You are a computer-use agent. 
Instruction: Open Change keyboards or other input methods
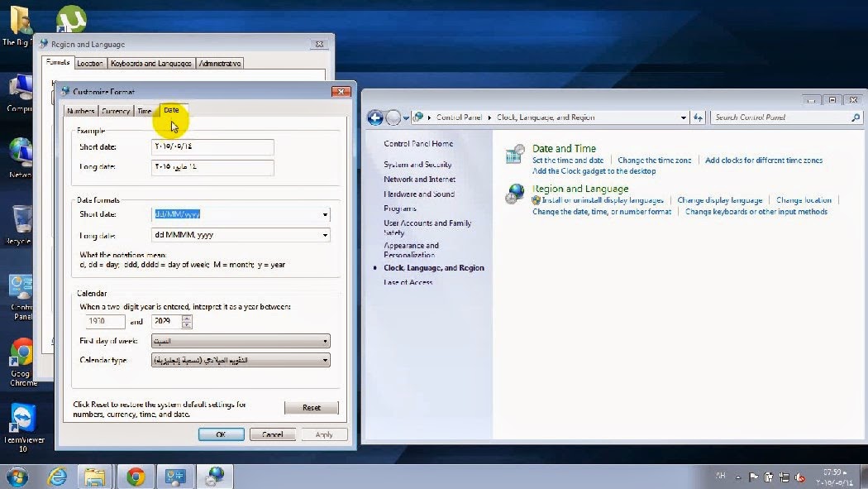(756, 212)
